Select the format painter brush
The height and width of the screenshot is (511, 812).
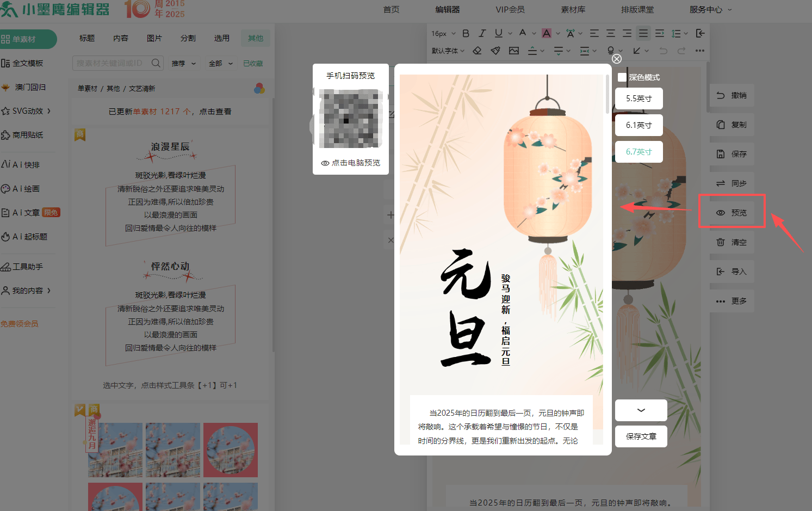click(495, 51)
